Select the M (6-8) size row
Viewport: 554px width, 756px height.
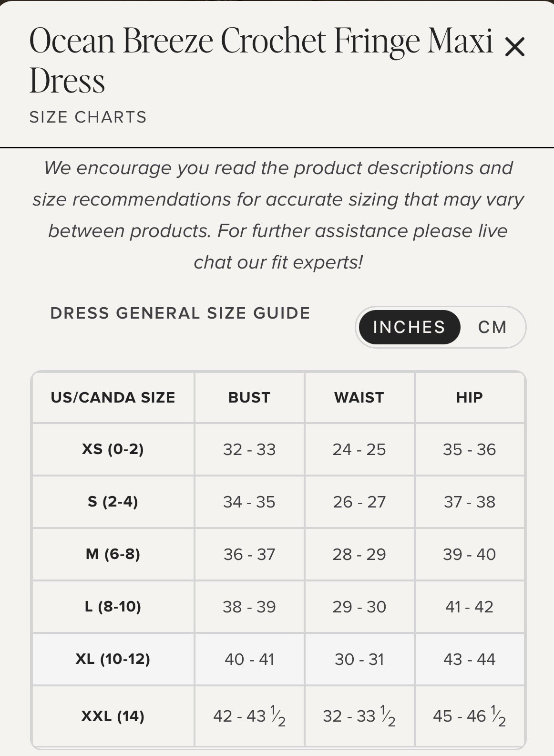pos(278,554)
